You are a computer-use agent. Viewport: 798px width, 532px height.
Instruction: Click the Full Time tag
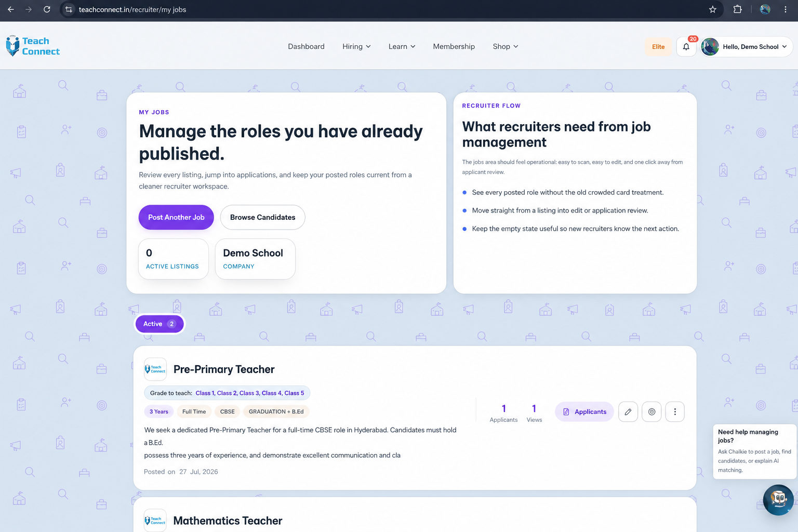tap(194, 411)
